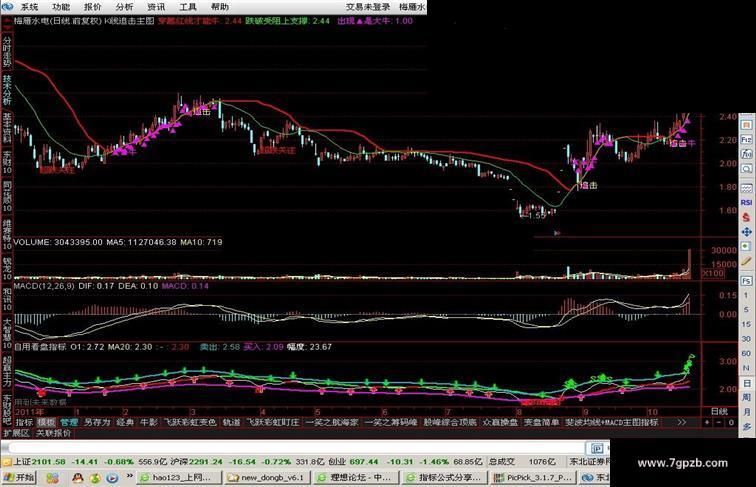Switch to PicPick_3.1.7 taskbar window
The width and height of the screenshot is (756, 487).
(532, 478)
